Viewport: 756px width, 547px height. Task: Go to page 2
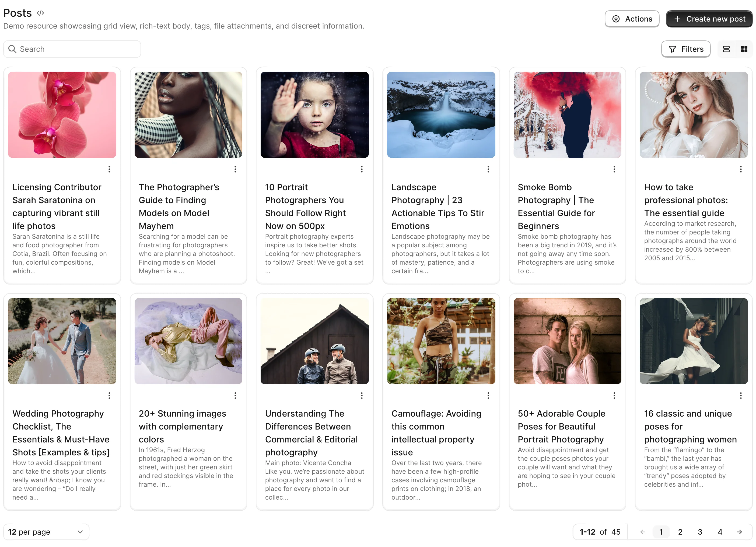[x=680, y=532]
